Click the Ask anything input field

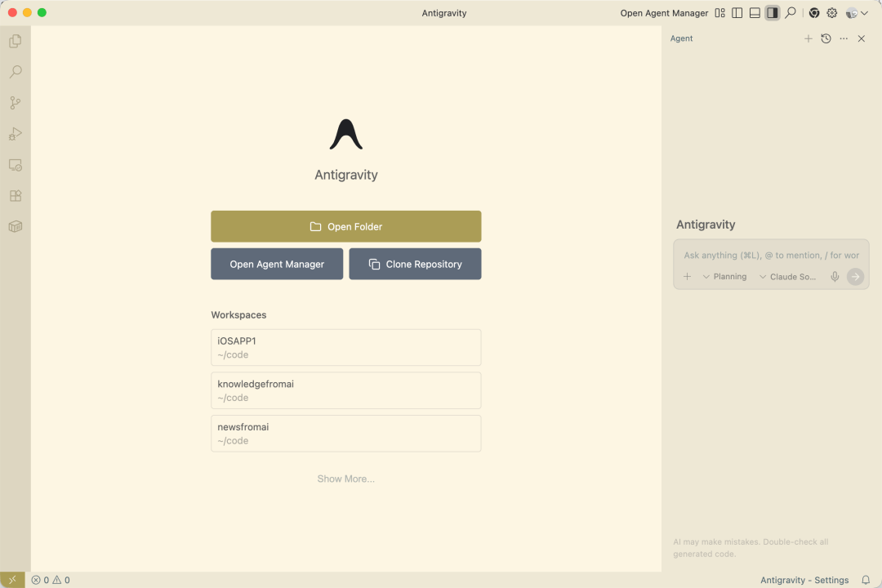tap(770, 256)
